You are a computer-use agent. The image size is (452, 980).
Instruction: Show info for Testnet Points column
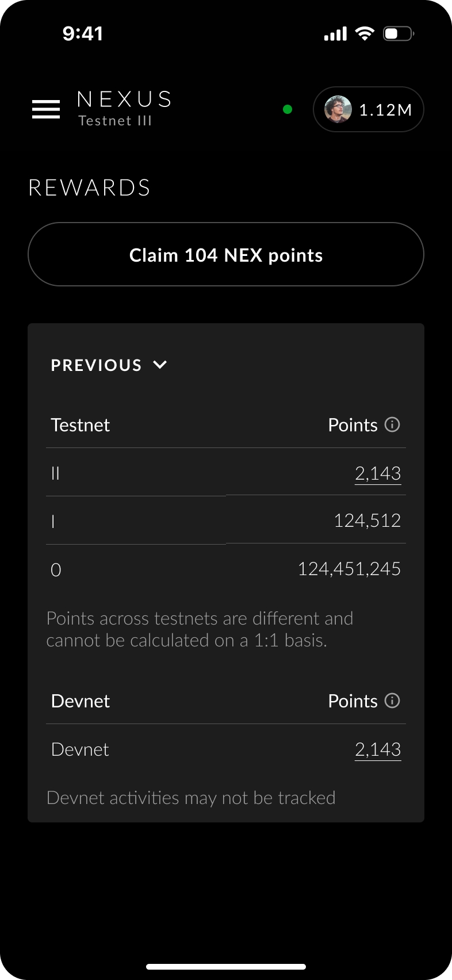pos(392,424)
